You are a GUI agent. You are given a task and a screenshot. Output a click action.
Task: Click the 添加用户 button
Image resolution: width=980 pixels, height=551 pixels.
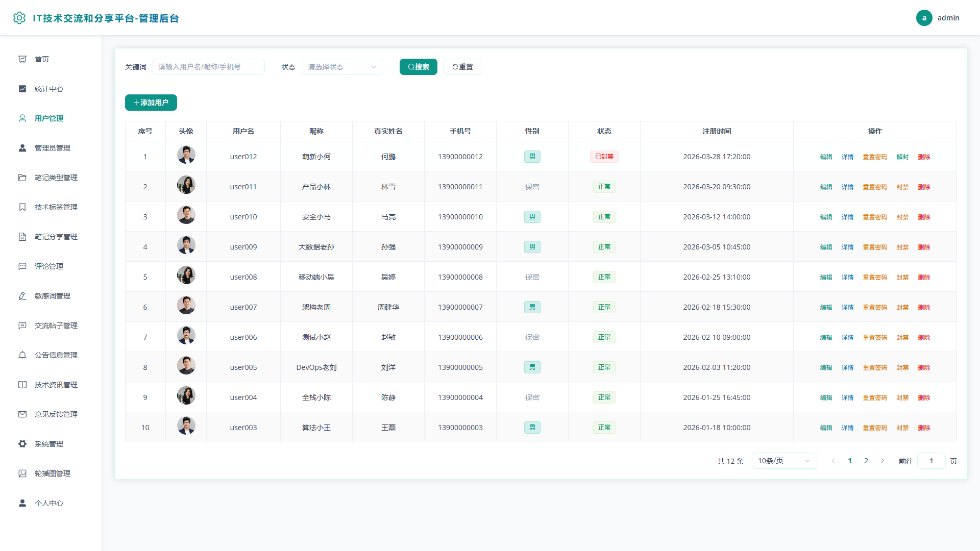pos(151,103)
